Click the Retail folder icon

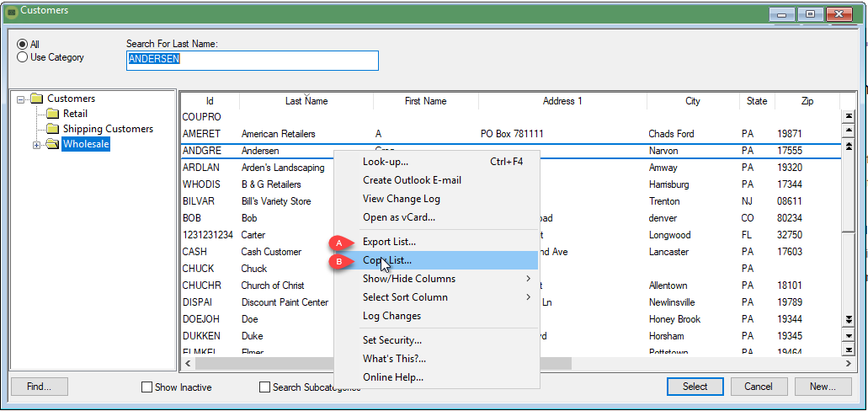53,114
